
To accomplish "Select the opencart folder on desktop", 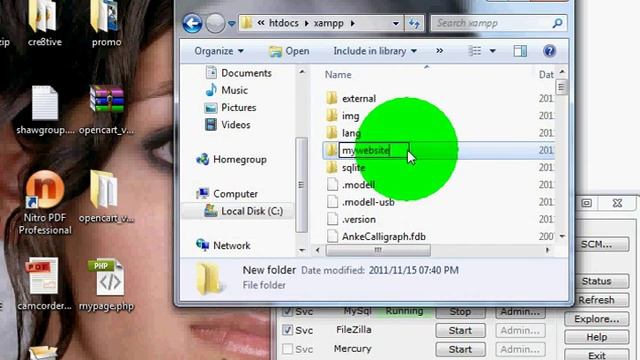I will click(106, 197).
